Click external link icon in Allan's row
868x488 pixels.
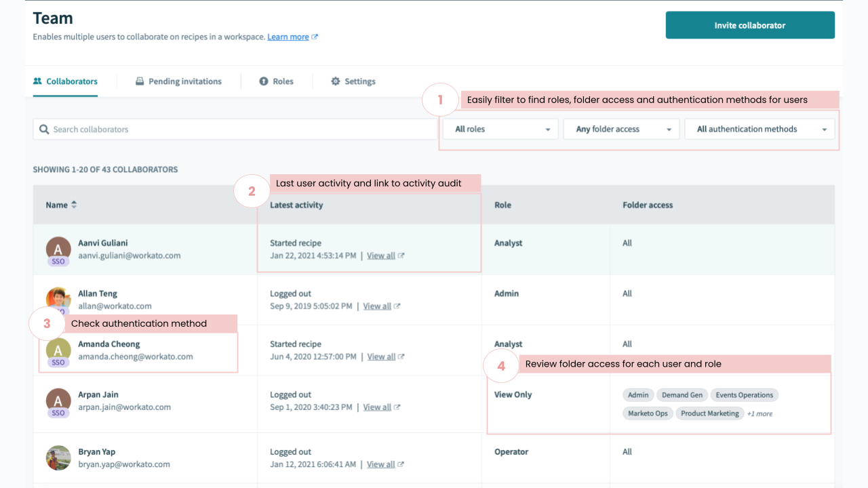point(397,306)
